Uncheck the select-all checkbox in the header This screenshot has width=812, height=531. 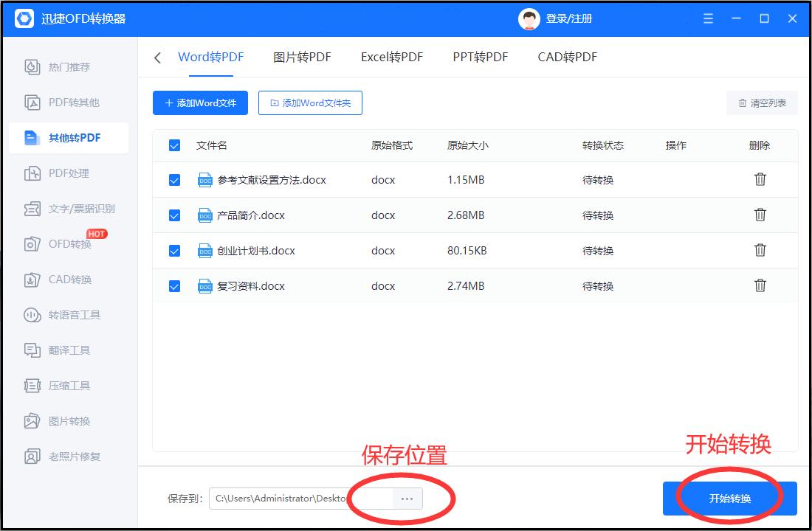pyautogui.click(x=174, y=145)
